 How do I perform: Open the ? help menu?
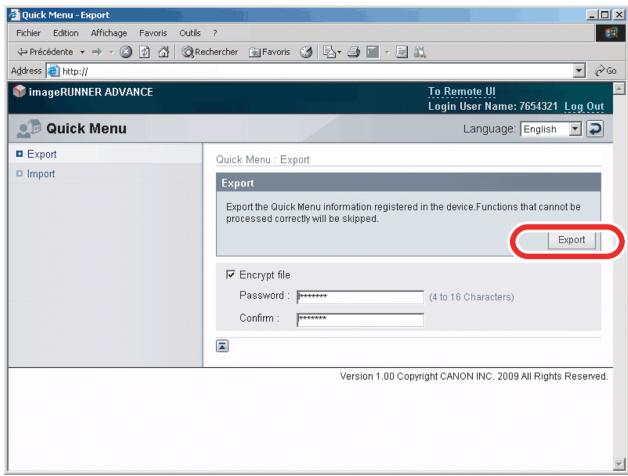(215, 33)
